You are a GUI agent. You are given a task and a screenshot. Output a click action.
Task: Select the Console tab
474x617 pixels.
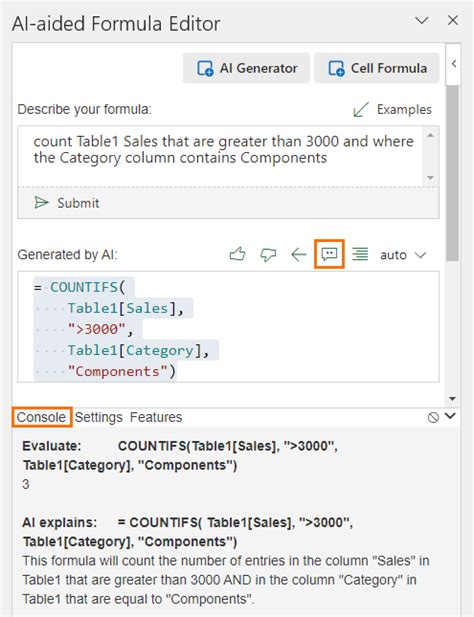point(41,417)
